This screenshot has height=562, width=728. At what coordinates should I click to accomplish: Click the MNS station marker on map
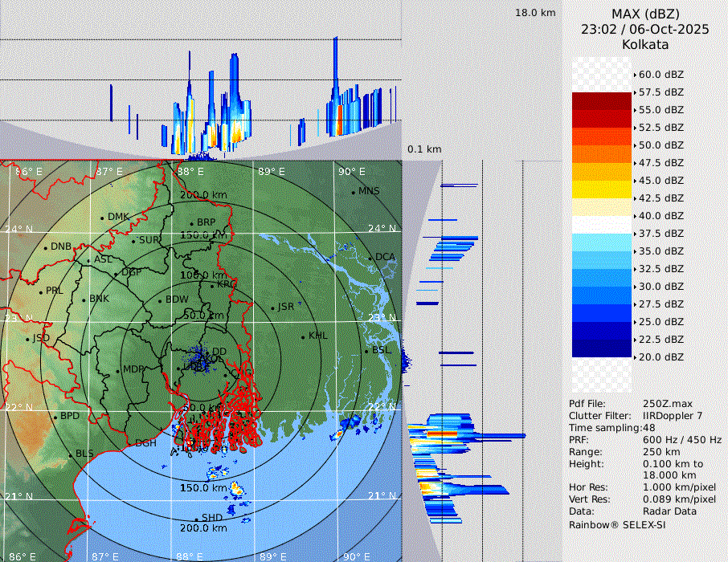pyautogui.click(x=353, y=192)
